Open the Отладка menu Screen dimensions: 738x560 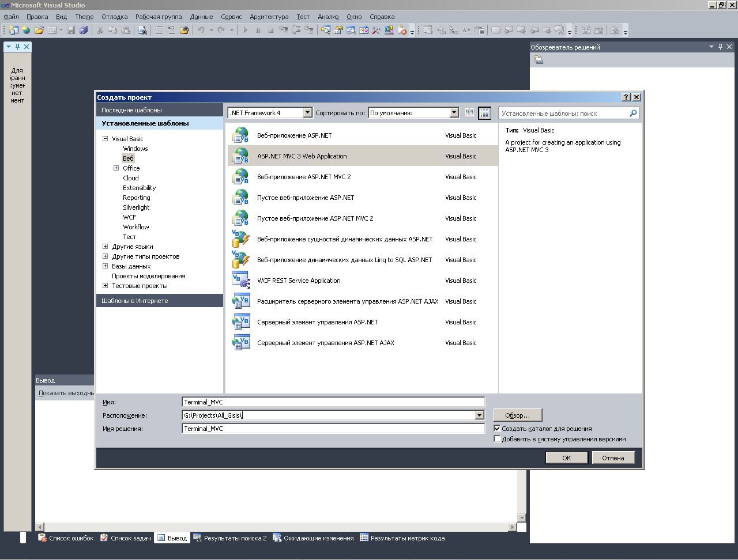tap(114, 17)
